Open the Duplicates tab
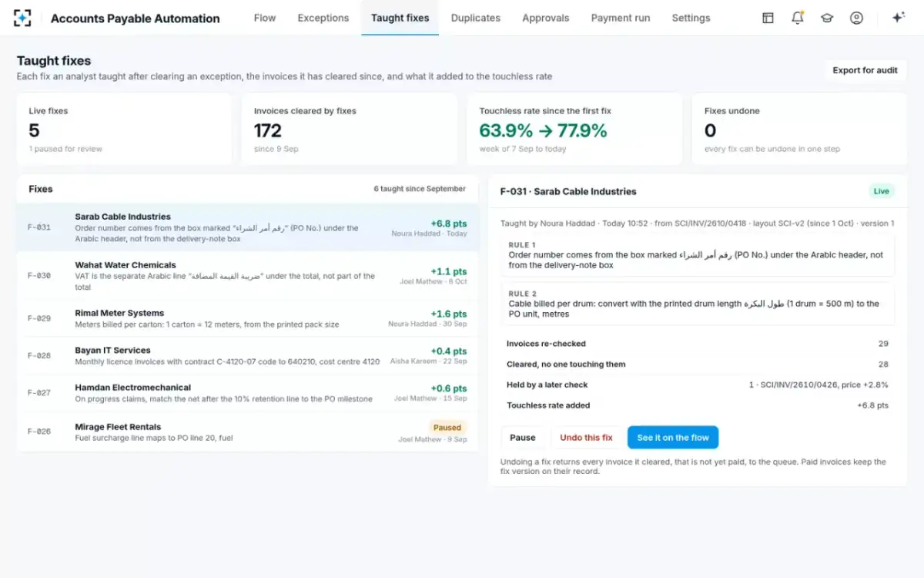This screenshot has height=578, width=924. [476, 18]
